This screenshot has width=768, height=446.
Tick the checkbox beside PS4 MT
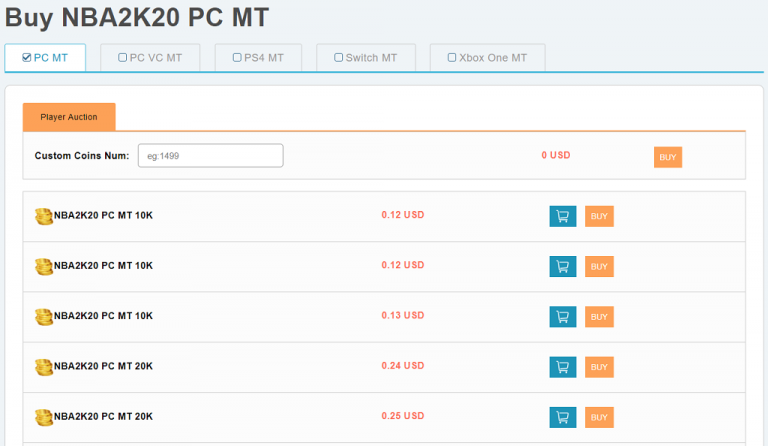237,58
